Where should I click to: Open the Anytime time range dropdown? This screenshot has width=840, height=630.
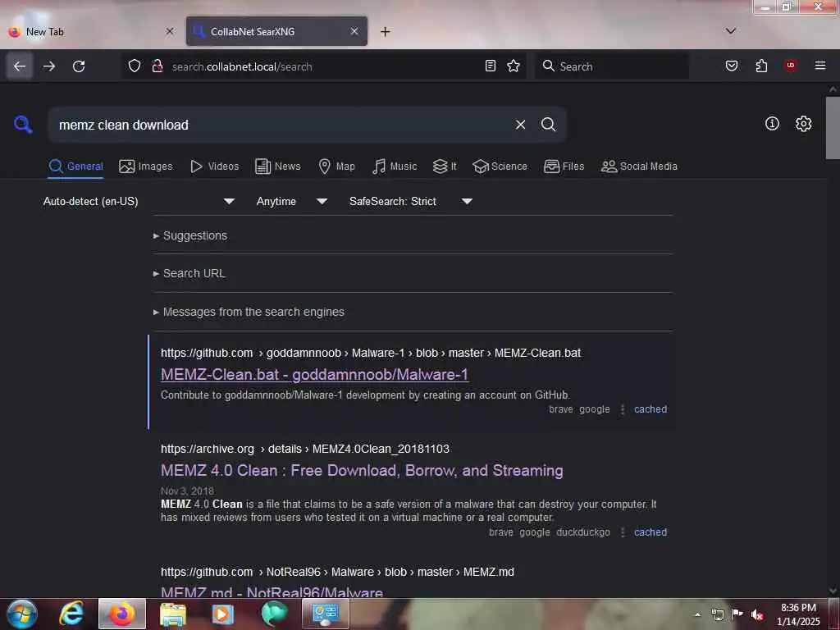(x=292, y=202)
